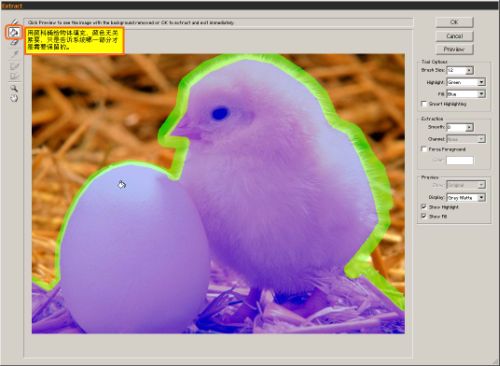
Task: Select the Hand pan tool
Action: [x=14, y=98]
